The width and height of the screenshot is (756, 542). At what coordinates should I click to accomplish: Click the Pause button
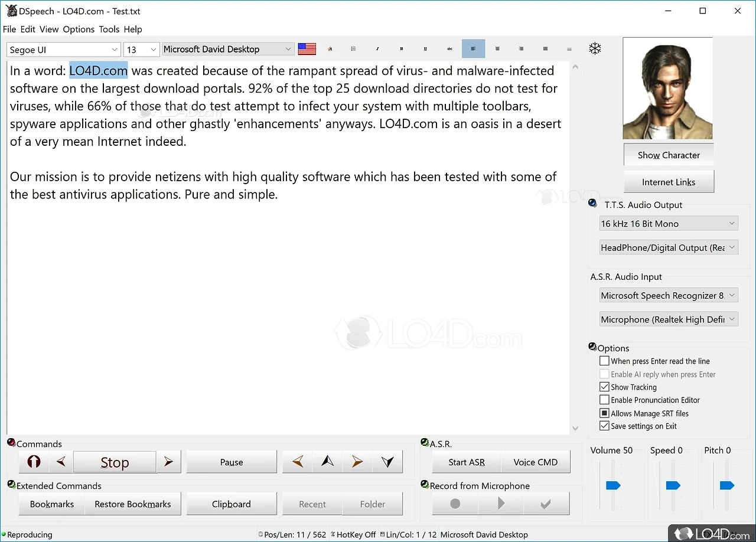pyautogui.click(x=232, y=462)
